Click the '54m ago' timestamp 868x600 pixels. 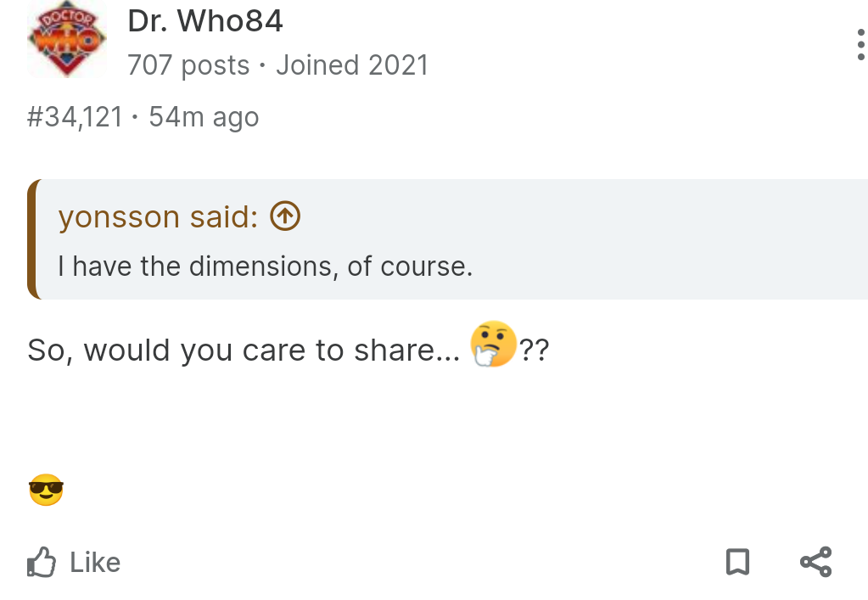coord(204,117)
